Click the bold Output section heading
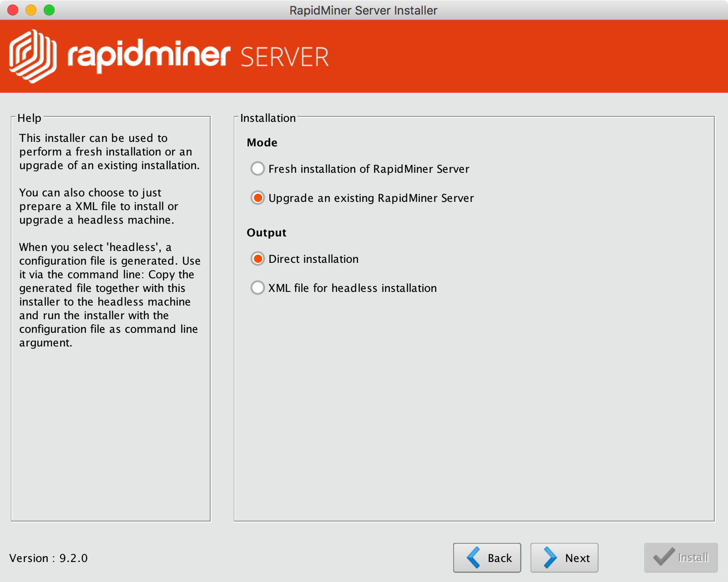728x582 pixels. (267, 232)
